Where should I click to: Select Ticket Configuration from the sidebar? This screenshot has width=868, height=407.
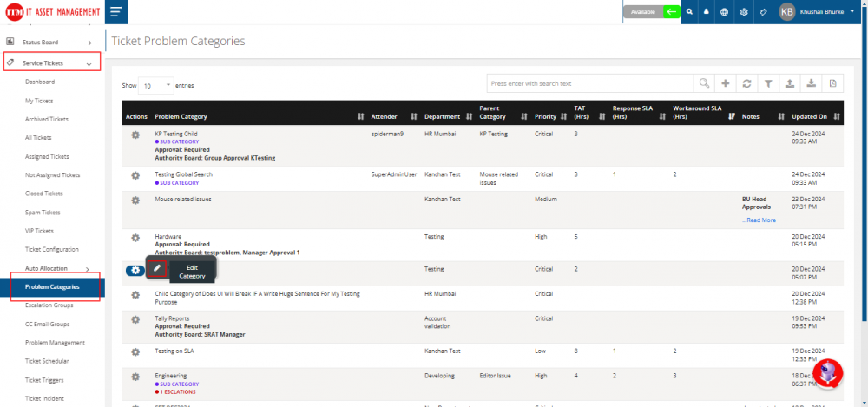coord(51,249)
